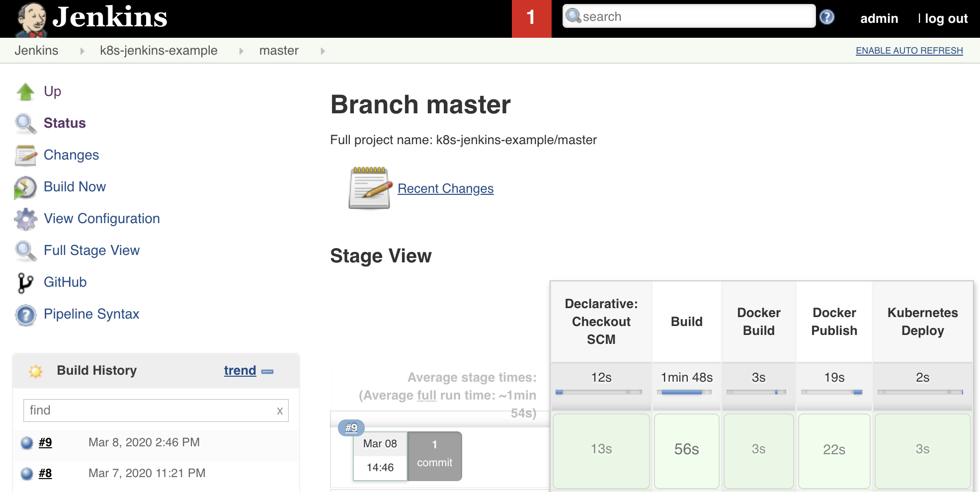Click the Changes notepad icon
The image size is (980, 492).
click(x=25, y=155)
